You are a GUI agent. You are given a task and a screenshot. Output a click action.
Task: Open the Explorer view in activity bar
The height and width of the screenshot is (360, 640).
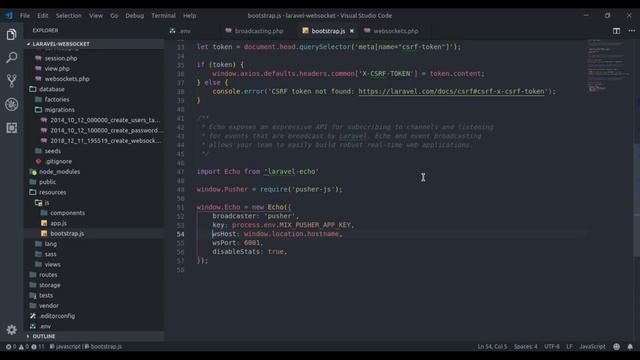(x=11, y=34)
